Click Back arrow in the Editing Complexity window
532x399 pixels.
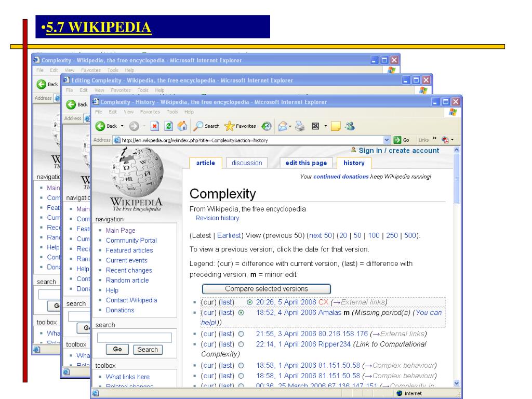[x=71, y=104]
